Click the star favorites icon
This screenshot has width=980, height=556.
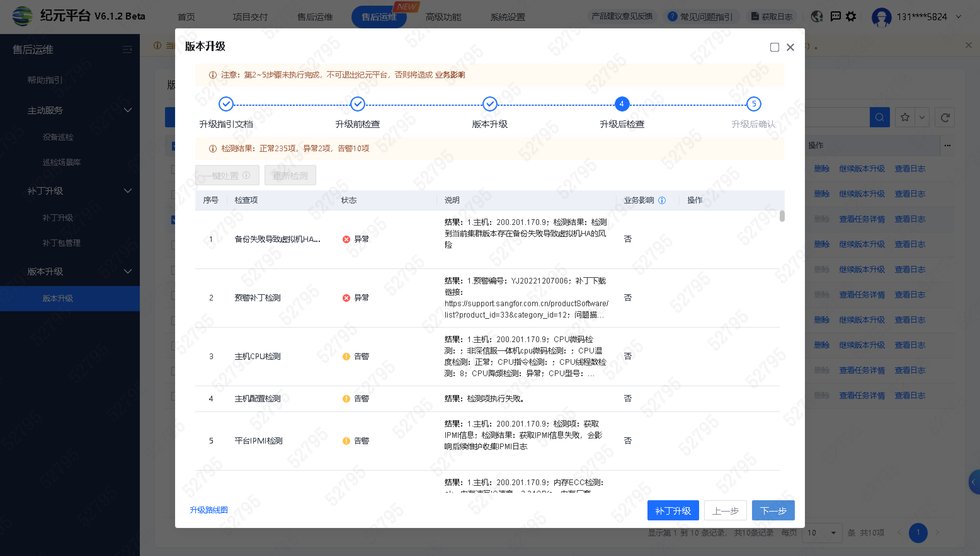point(905,117)
